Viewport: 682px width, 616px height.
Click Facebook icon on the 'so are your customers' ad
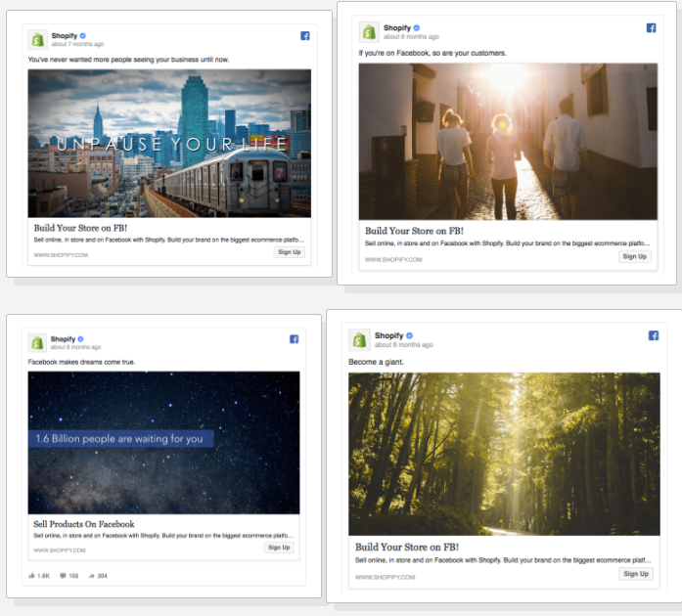[651, 27]
